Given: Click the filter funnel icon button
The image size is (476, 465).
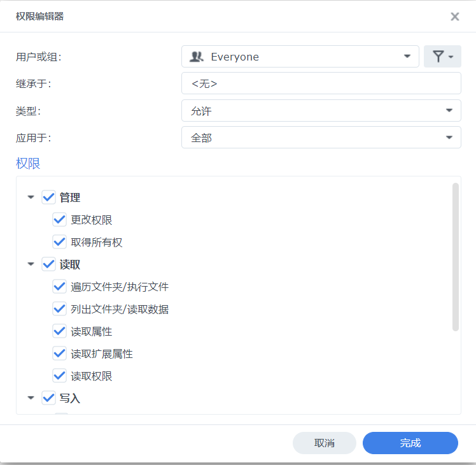Looking at the screenshot, I should click(x=442, y=57).
